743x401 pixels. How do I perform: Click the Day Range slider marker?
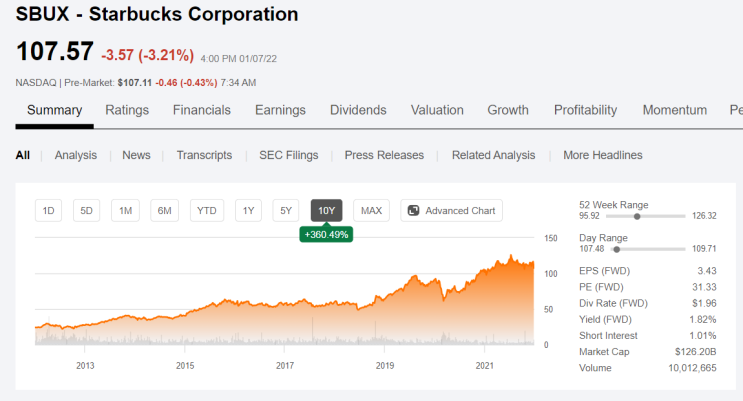pyautogui.click(x=616, y=249)
